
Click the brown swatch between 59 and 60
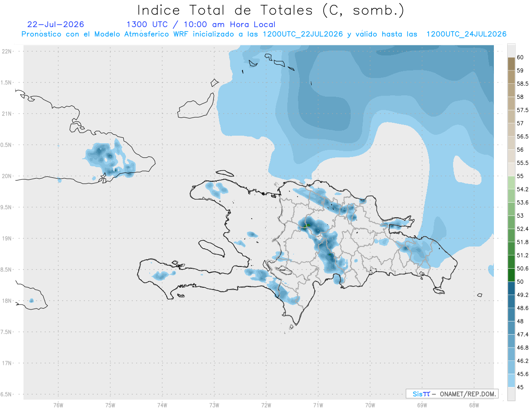[511, 64]
